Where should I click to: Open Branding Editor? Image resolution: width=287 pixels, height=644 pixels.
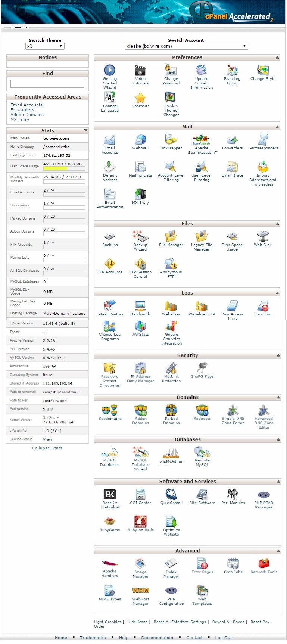tap(232, 70)
